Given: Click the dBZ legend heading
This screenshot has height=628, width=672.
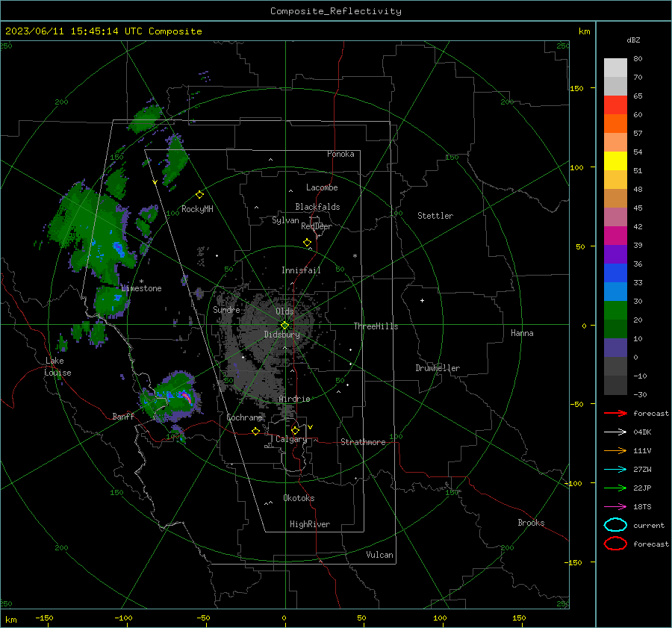Looking at the screenshot, I should tap(633, 40).
